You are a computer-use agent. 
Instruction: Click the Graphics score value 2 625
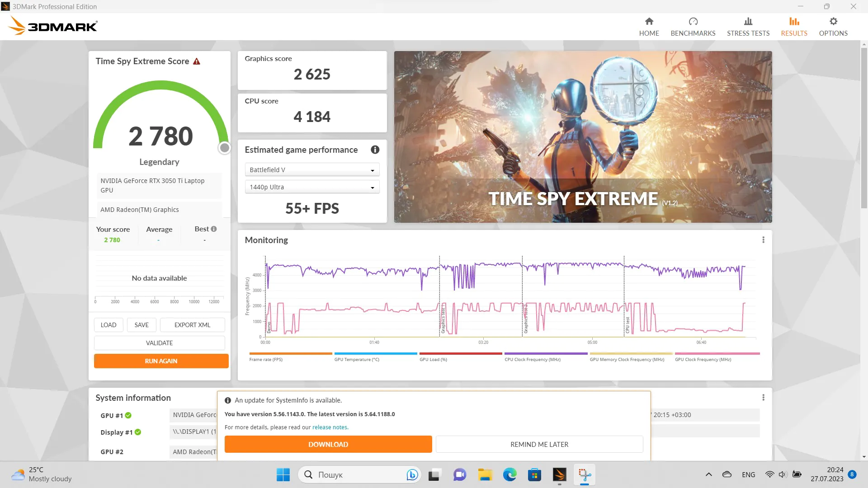pos(312,74)
